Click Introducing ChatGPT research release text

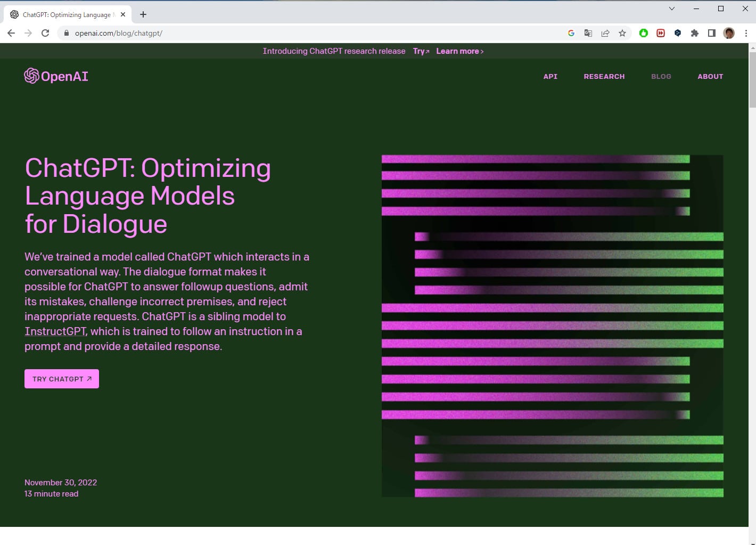point(334,51)
